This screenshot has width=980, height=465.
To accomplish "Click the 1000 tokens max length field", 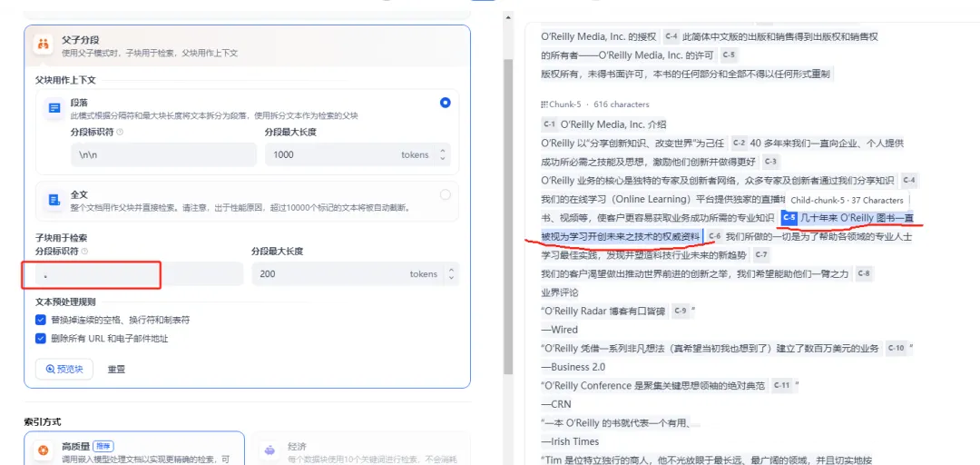I will [358, 154].
